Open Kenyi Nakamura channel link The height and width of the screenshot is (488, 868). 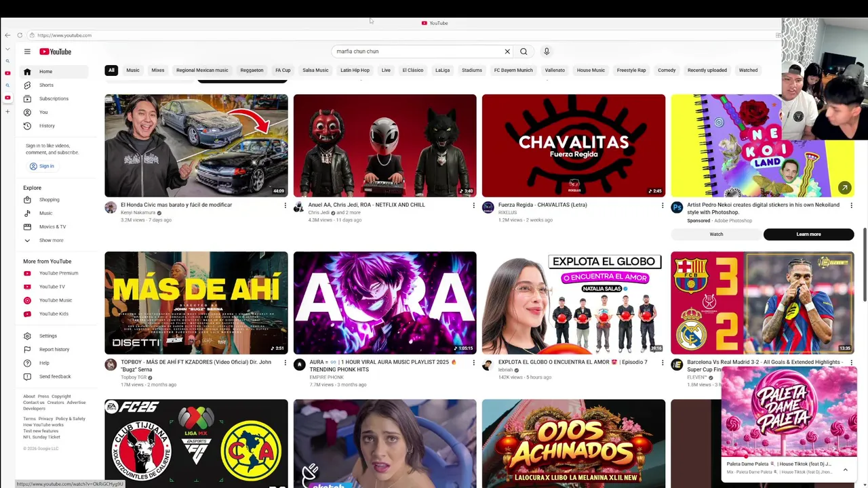[x=138, y=213]
